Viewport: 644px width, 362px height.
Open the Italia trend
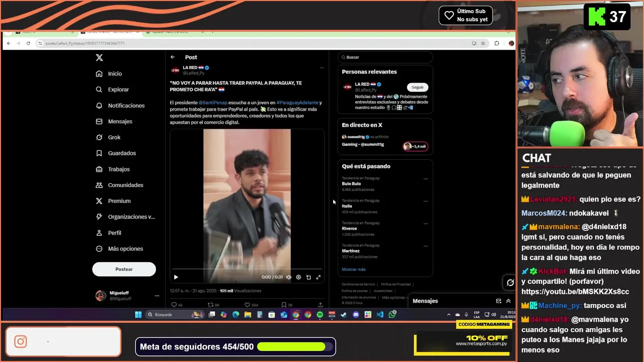point(347,206)
